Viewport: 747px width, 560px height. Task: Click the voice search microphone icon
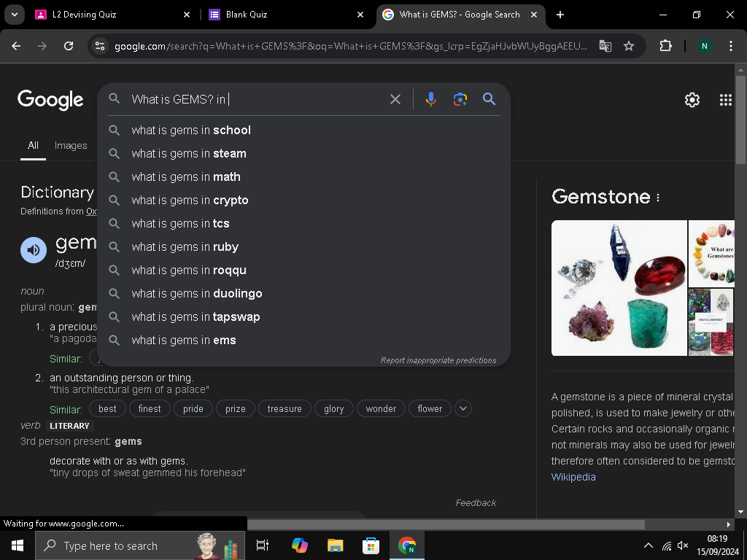point(430,99)
